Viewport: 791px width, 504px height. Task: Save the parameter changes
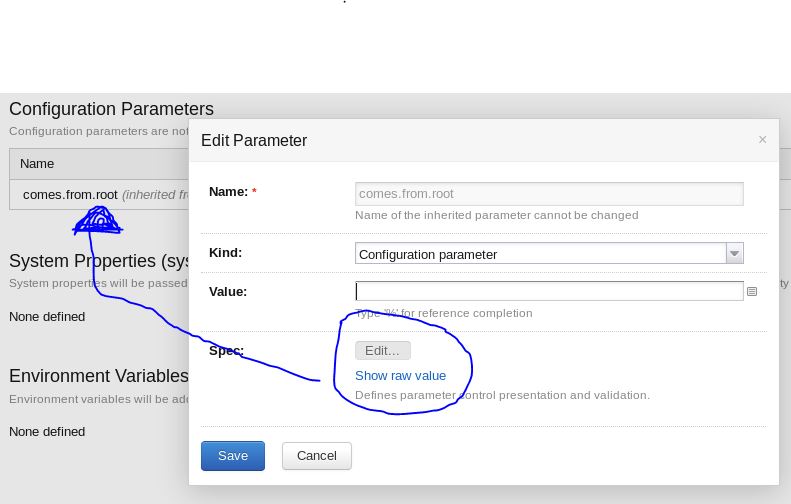pos(232,456)
